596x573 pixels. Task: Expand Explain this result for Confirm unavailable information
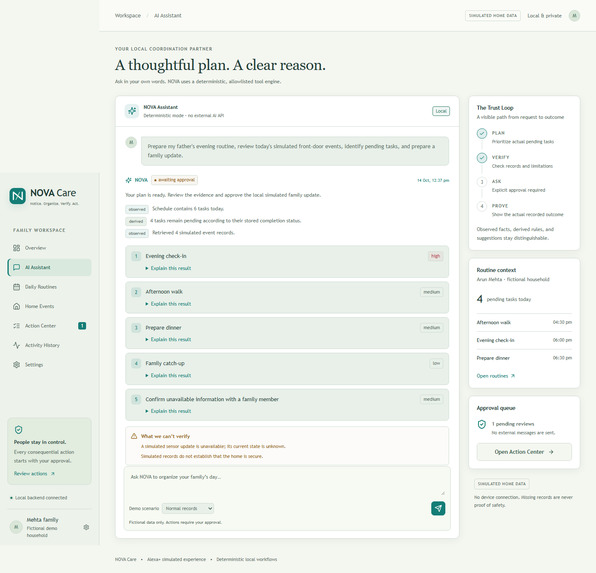click(x=168, y=411)
